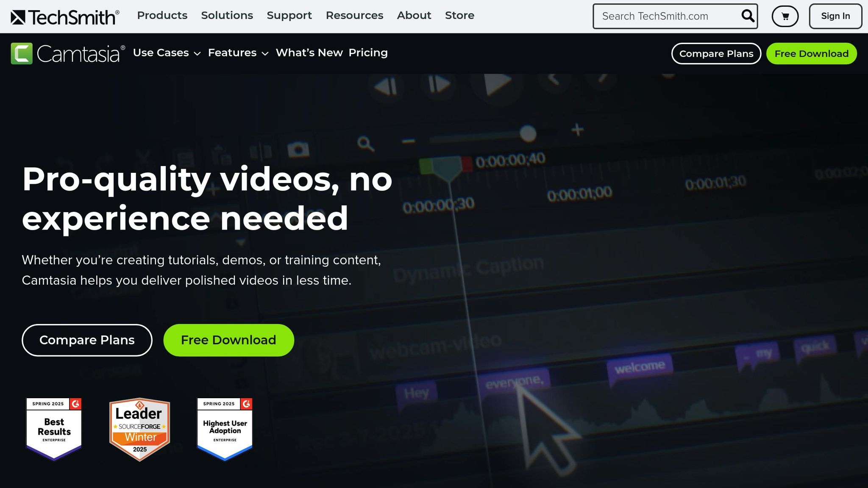Click the paragraph starting 'Whether you're creating tutorials'

click(x=201, y=270)
